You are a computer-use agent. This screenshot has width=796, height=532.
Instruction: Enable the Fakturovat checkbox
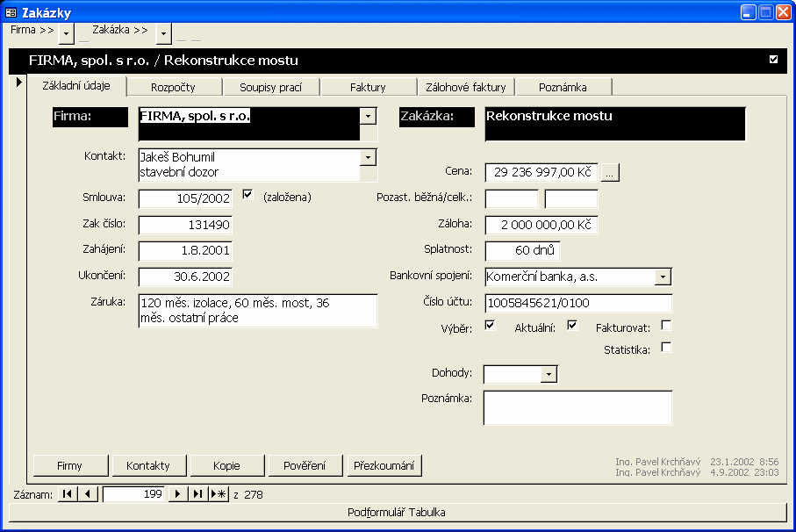tap(666, 326)
